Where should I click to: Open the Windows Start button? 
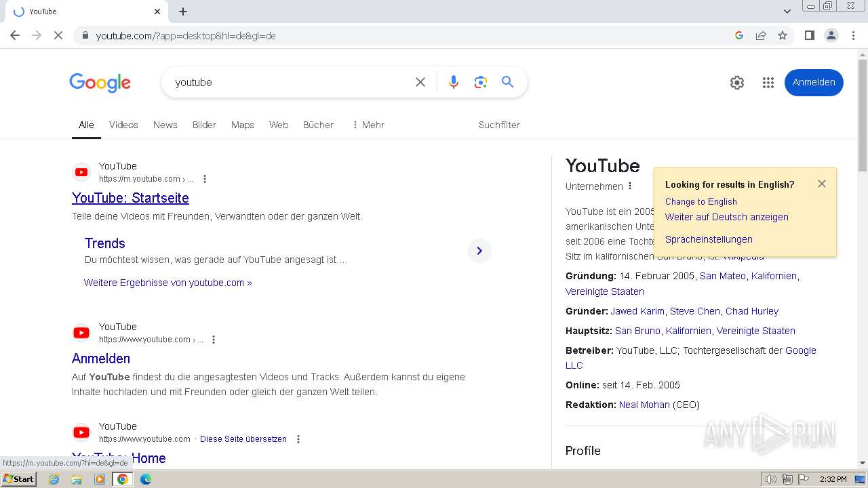click(x=19, y=479)
